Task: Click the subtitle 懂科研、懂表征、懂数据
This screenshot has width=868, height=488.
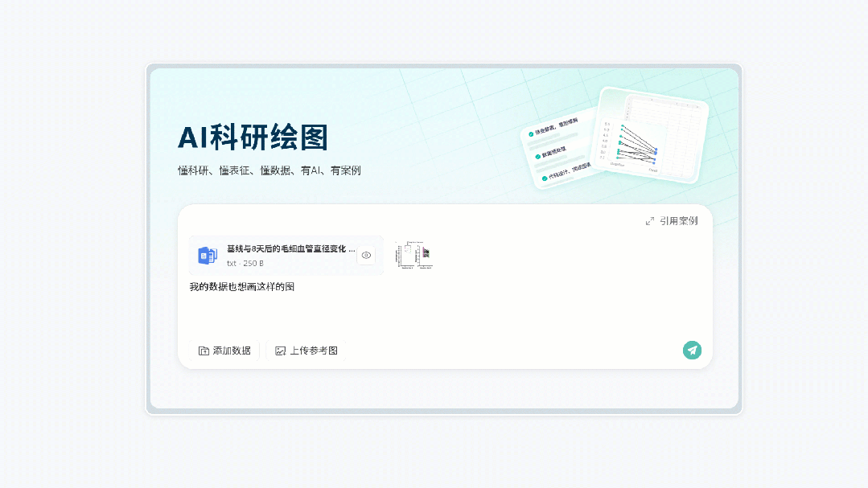Action: pyautogui.click(x=269, y=170)
